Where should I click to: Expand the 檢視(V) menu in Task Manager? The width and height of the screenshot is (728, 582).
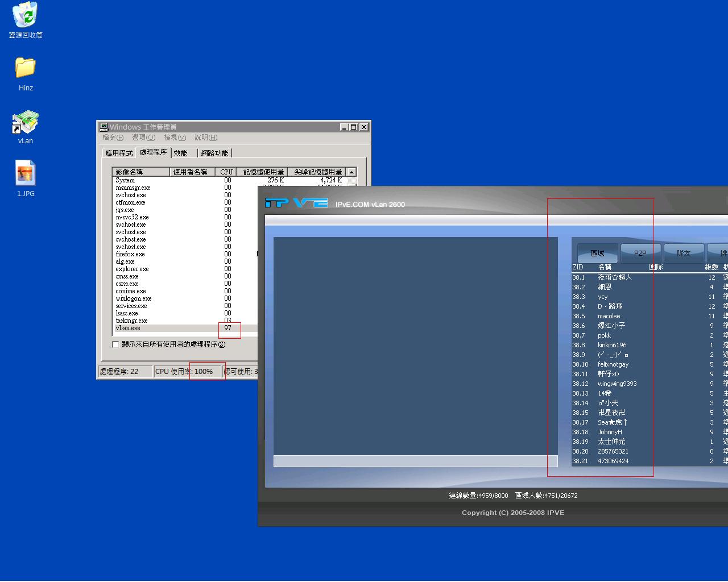click(x=175, y=138)
